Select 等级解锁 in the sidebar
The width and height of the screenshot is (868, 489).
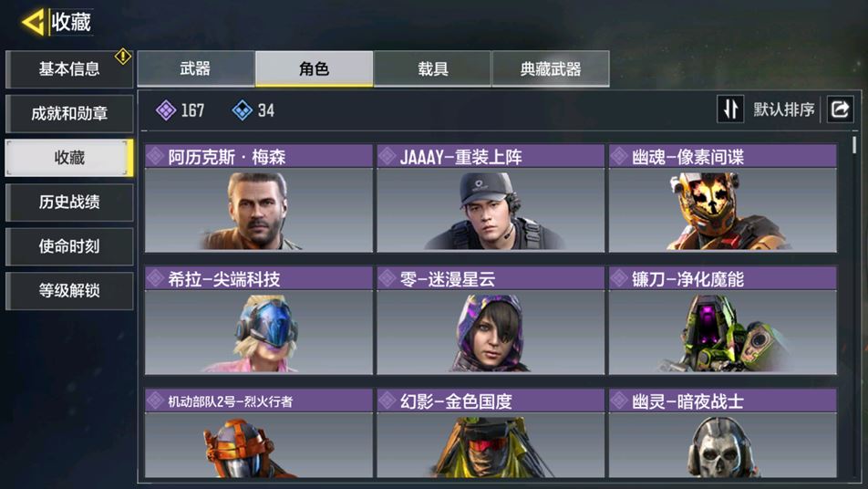click(69, 291)
